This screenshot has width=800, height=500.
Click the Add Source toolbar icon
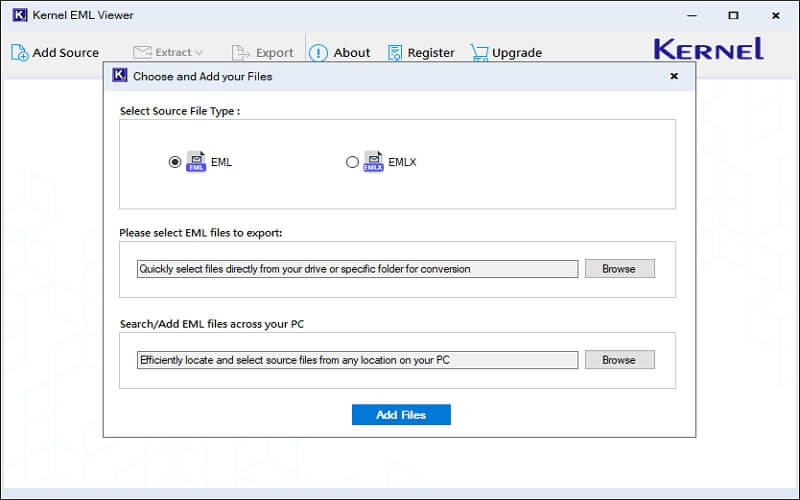(19, 53)
